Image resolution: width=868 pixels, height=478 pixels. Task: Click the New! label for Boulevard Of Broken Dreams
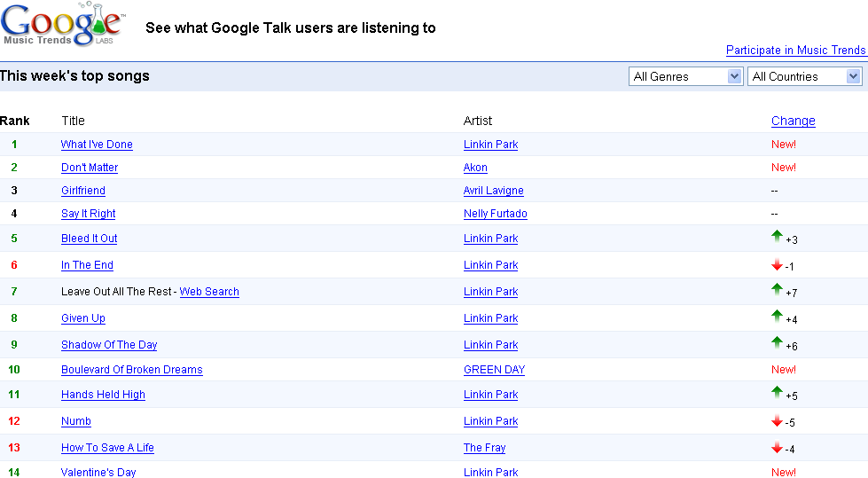coord(784,370)
